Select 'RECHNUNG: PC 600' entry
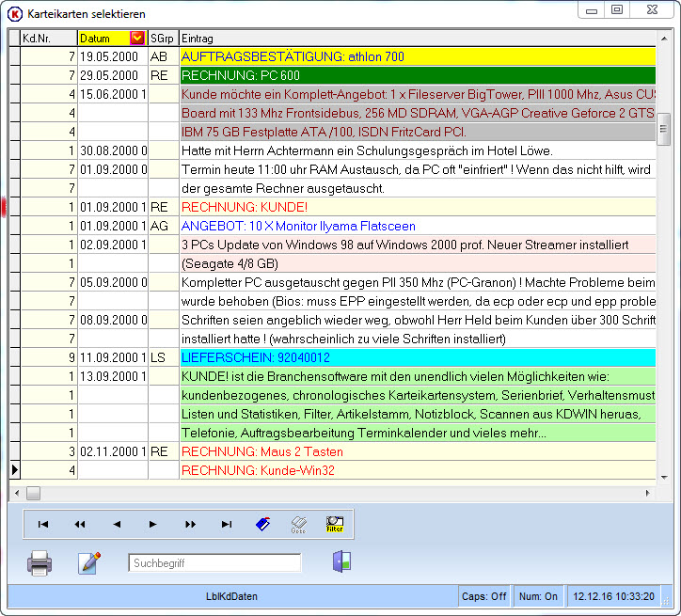Screen dimensions: 681x616 click(x=418, y=75)
